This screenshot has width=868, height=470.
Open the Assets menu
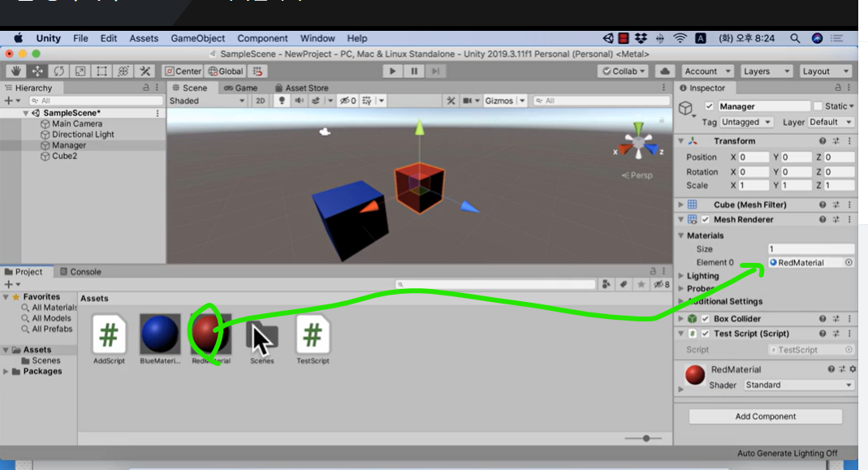[x=144, y=38]
